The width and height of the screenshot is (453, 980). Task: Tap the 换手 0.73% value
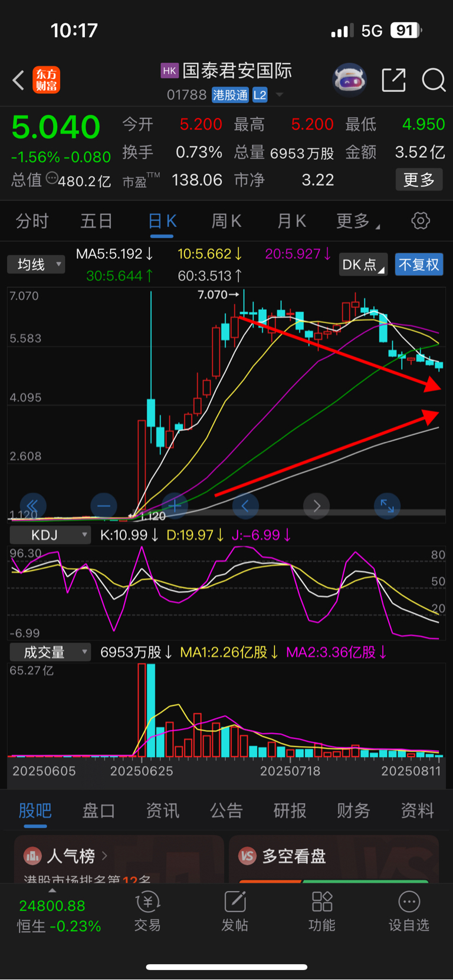199,152
